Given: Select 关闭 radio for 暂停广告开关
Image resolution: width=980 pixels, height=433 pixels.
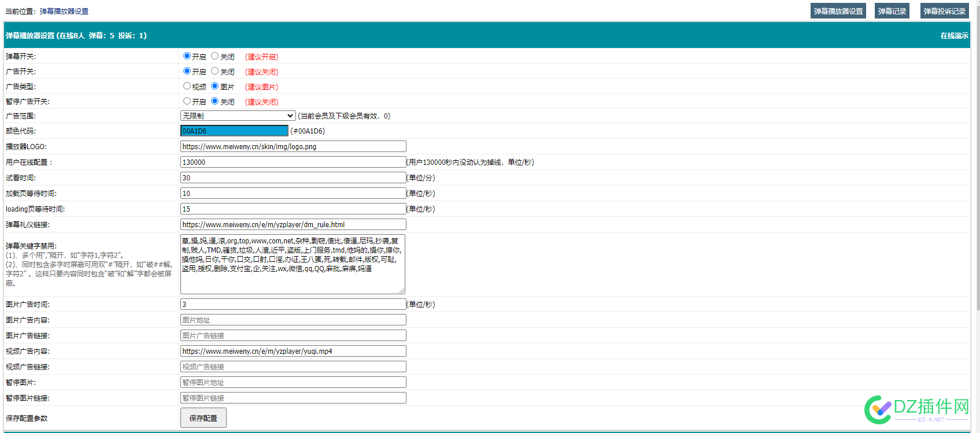Looking at the screenshot, I should pos(215,101).
